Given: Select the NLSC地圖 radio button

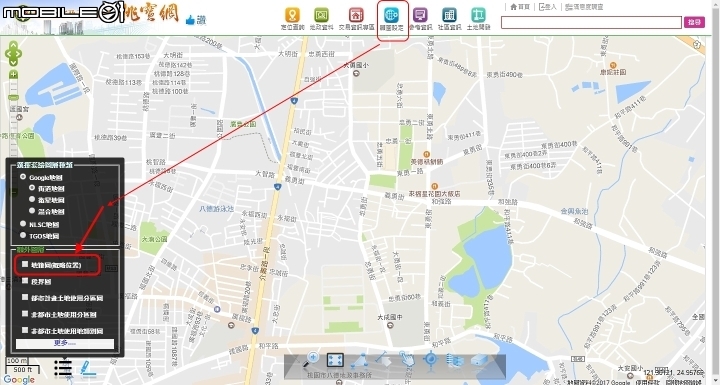Looking at the screenshot, I should [x=22, y=224].
